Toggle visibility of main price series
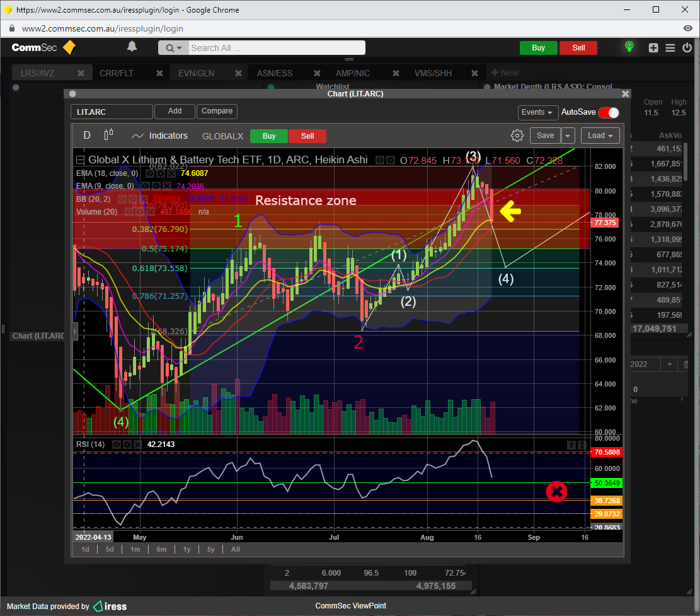Viewport: 700px width, 616px height. (380, 160)
